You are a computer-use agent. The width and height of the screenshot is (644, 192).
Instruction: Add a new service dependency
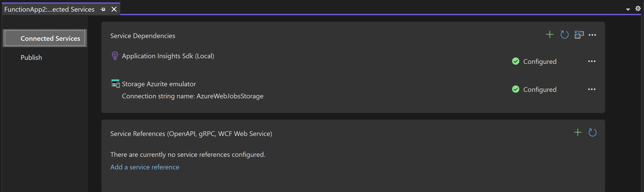(550, 35)
